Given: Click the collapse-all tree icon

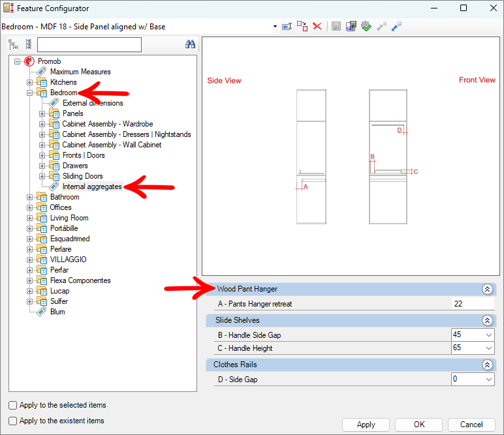Looking at the screenshot, I should 28,44.
